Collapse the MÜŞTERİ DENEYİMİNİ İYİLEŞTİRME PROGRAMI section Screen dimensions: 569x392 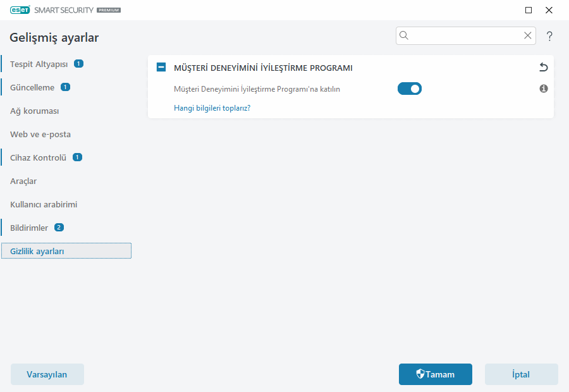[162, 67]
